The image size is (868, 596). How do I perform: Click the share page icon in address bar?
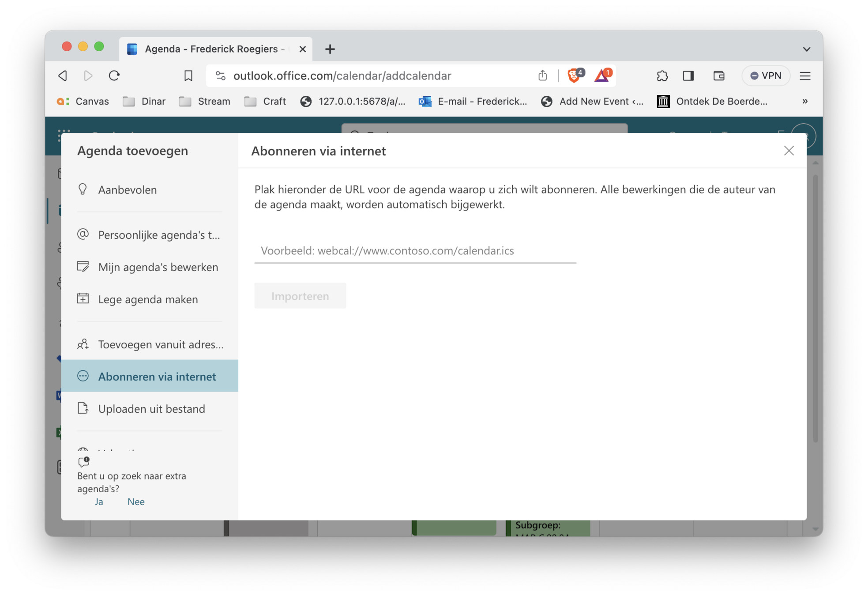[x=543, y=76]
